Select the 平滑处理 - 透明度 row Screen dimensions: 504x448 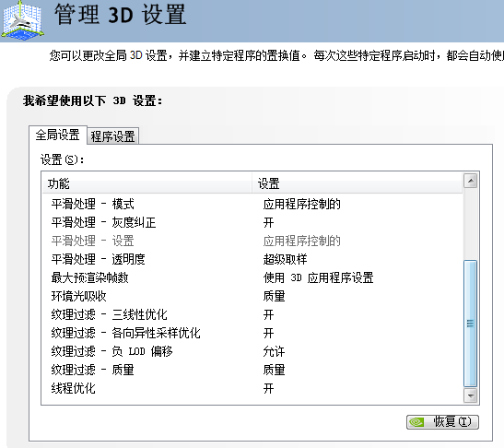click(x=252, y=259)
